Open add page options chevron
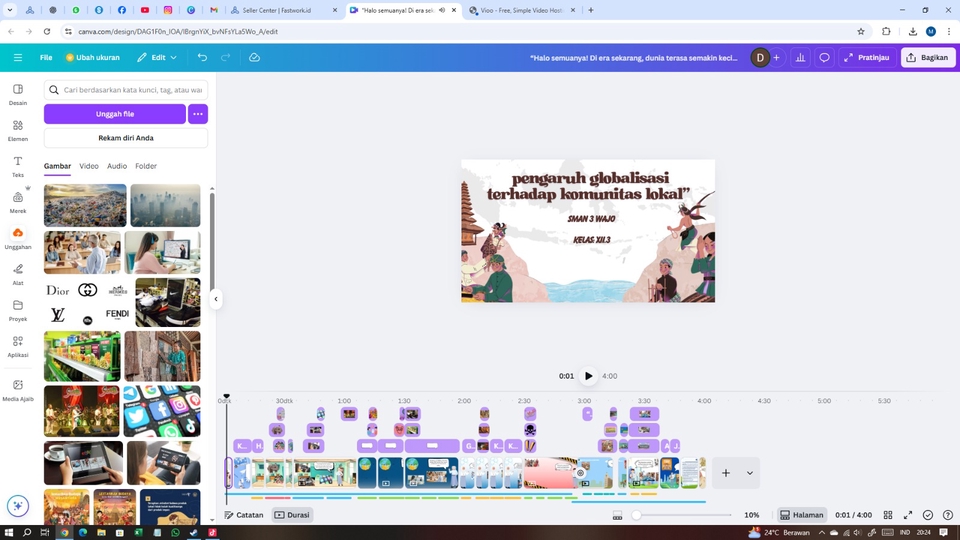 coord(749,473)
